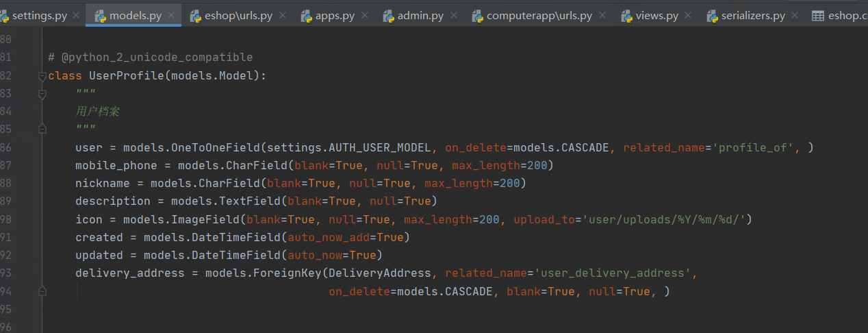Click the class end fold marker at line 94
Image resolution: width=868 pixels, height=333 pixels.
42,291
